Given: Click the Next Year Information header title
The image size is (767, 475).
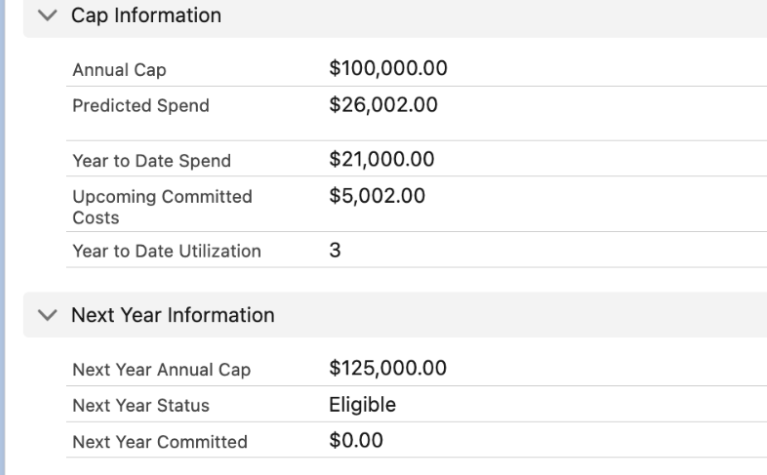Looking at the screenshot, I should coord(173,316).
